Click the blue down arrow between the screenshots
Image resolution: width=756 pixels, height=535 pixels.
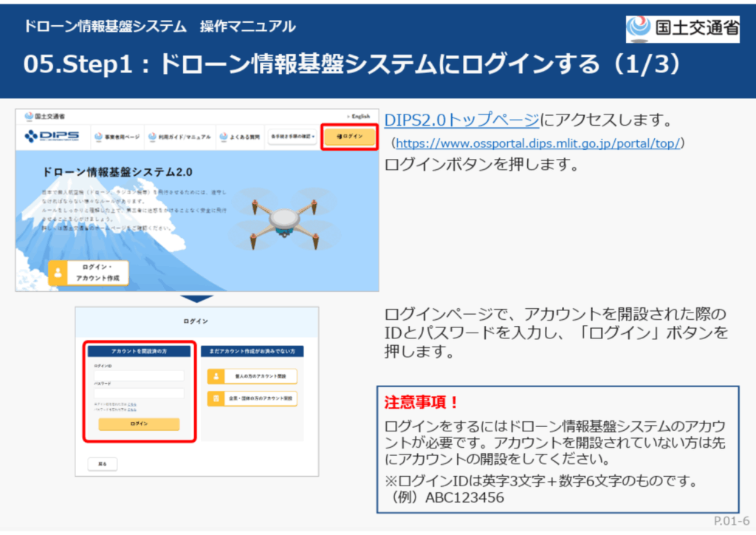pos(196,299)
